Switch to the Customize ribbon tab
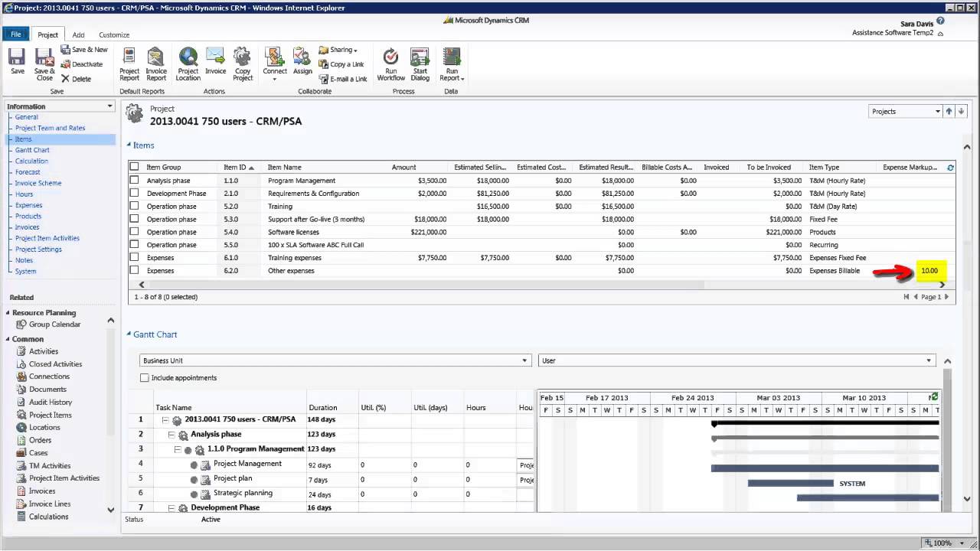 click(114, 35)
